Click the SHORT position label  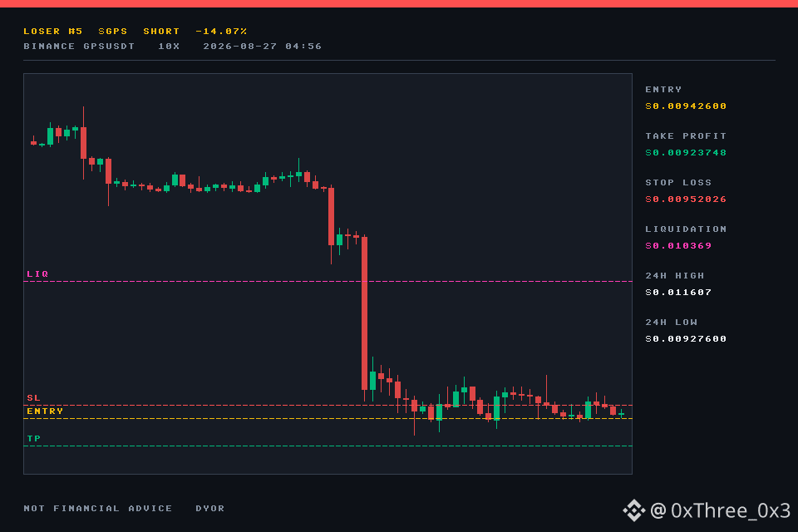coord(161,32)
